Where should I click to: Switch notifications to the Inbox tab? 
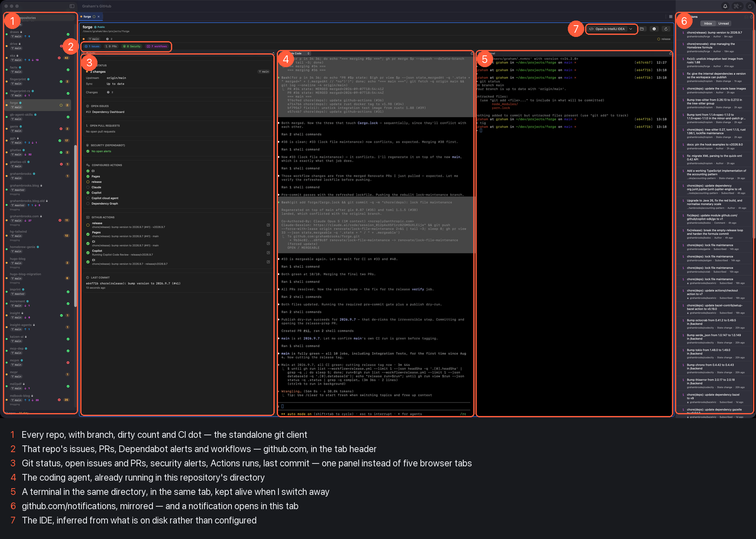click(x=708, y=24)
